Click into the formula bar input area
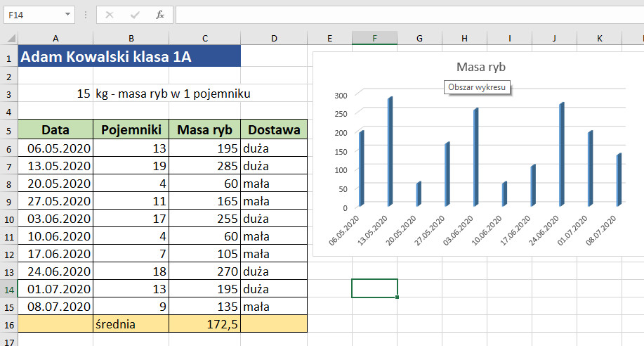The width and height of the screenshot is (644, 346). click(407, 14)
